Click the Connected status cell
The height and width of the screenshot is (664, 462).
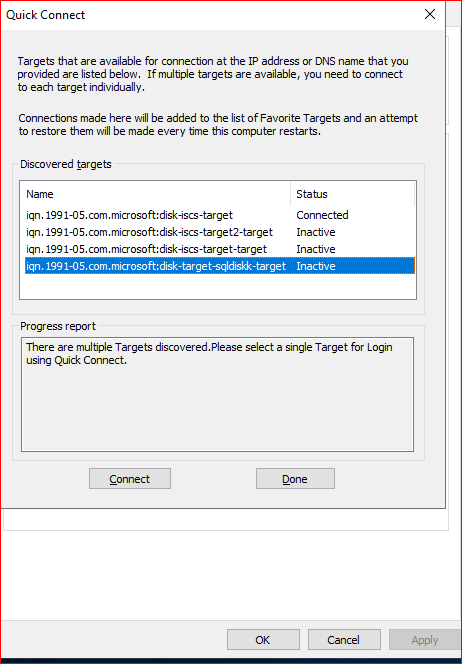pyautogui.click(x=322, y=215)
